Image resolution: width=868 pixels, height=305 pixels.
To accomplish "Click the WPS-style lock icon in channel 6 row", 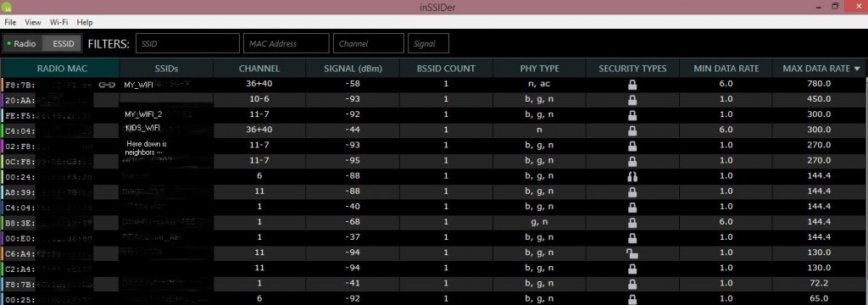I will (x=632, y=176).
